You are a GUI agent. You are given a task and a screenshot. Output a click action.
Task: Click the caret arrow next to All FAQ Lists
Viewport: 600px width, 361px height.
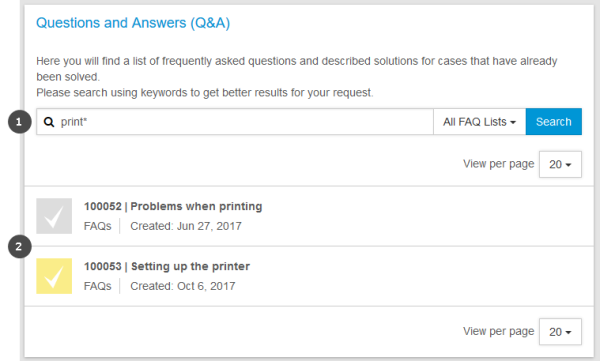[513, 123]
